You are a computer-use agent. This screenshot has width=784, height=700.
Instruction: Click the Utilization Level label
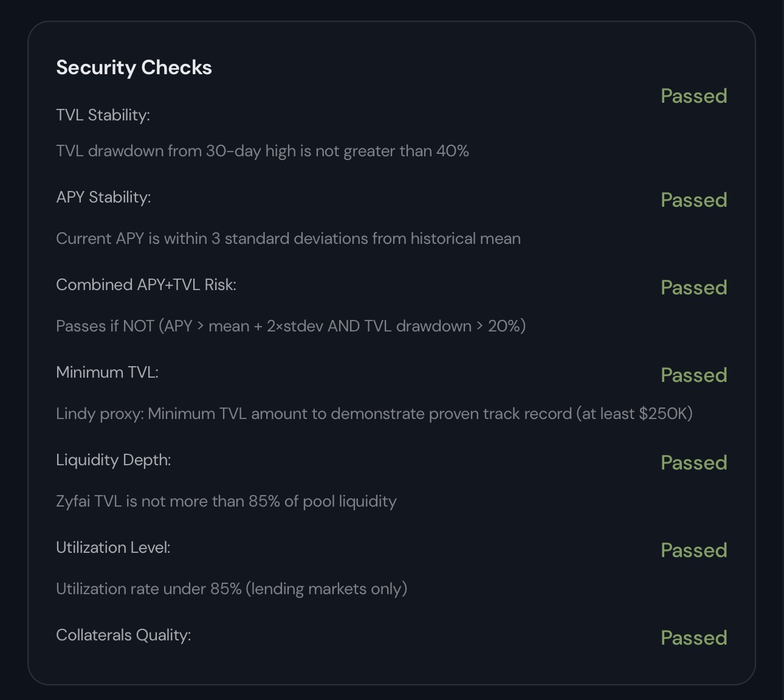[113, 547]
